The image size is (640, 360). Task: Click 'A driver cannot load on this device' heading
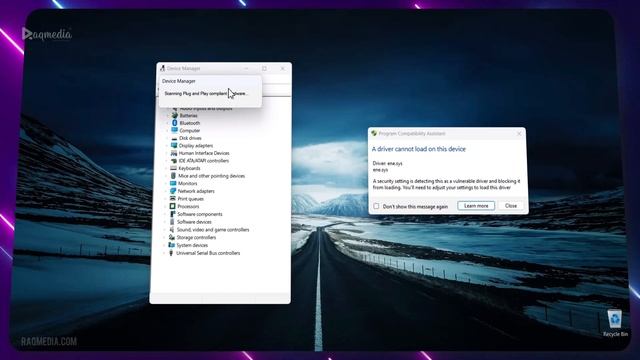tap(419, 149)
